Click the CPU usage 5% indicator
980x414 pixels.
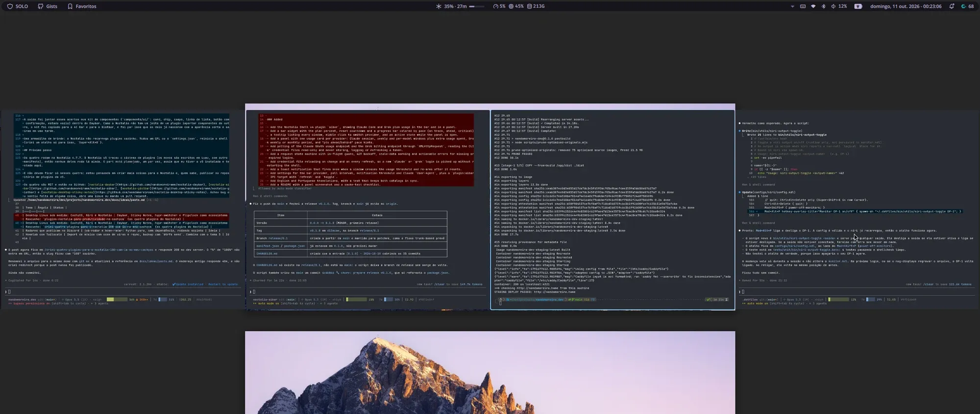[499, 6]
